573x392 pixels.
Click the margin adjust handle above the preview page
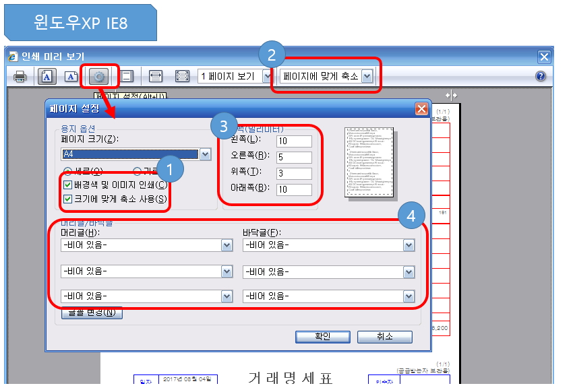451,96
